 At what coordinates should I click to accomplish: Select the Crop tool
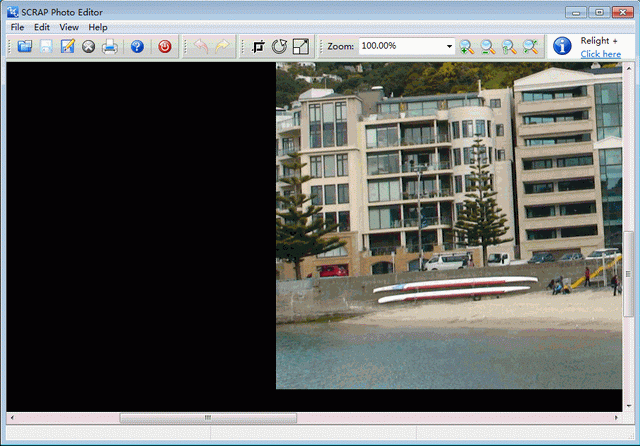click(x=258, y=47)
